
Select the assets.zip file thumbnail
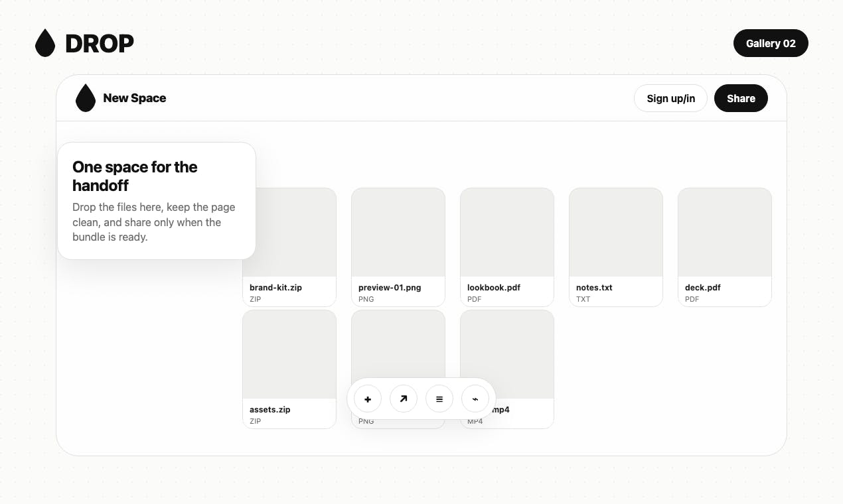289,354
